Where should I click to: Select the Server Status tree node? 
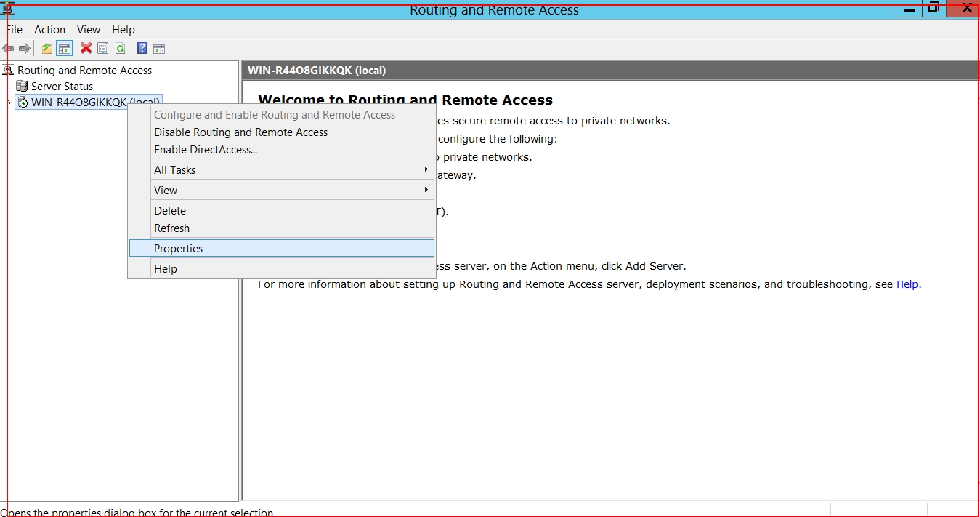pyautogui.click(x=62, y=87)
